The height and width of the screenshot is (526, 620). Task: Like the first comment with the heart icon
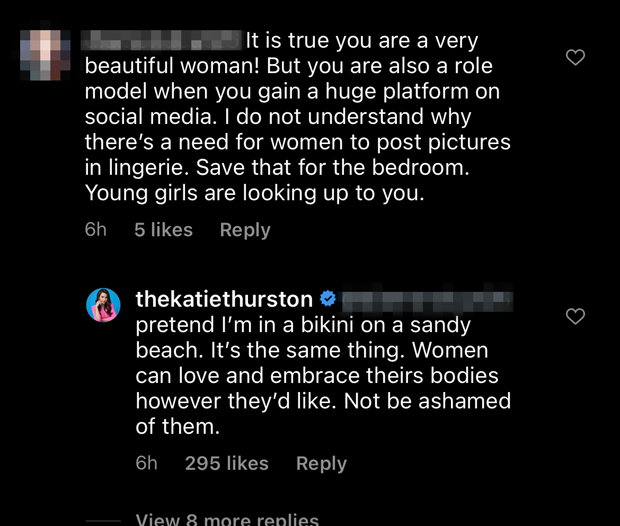[575, 58]
